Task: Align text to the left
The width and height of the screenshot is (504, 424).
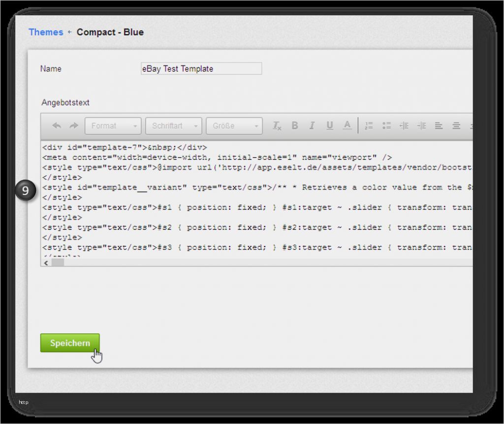Action: pos(439,126)
